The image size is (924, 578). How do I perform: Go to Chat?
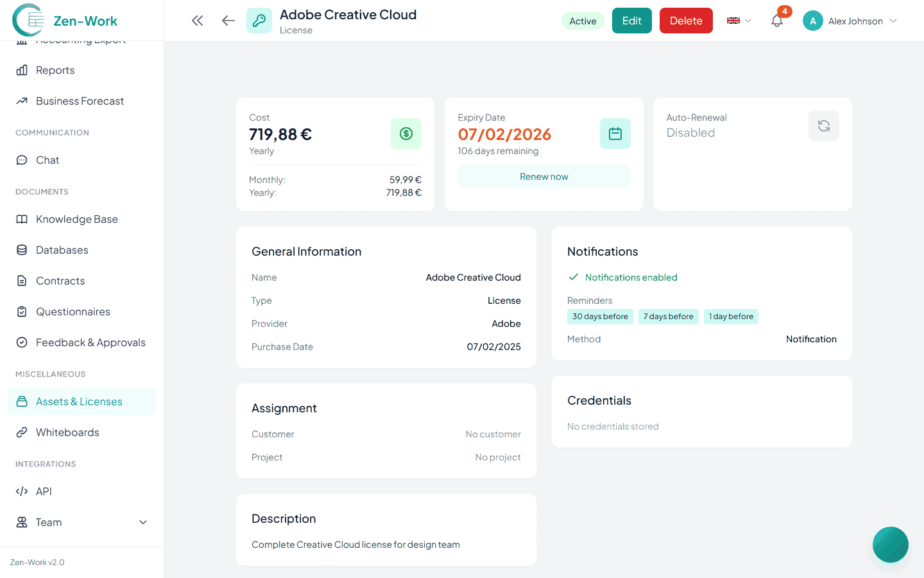point(81,160)
